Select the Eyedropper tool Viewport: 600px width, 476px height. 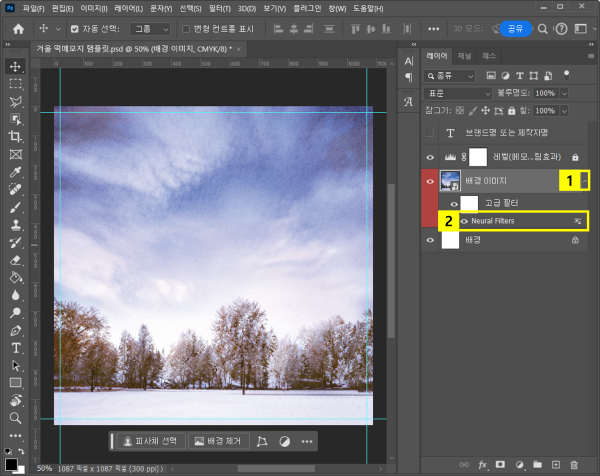pos(15,172)
